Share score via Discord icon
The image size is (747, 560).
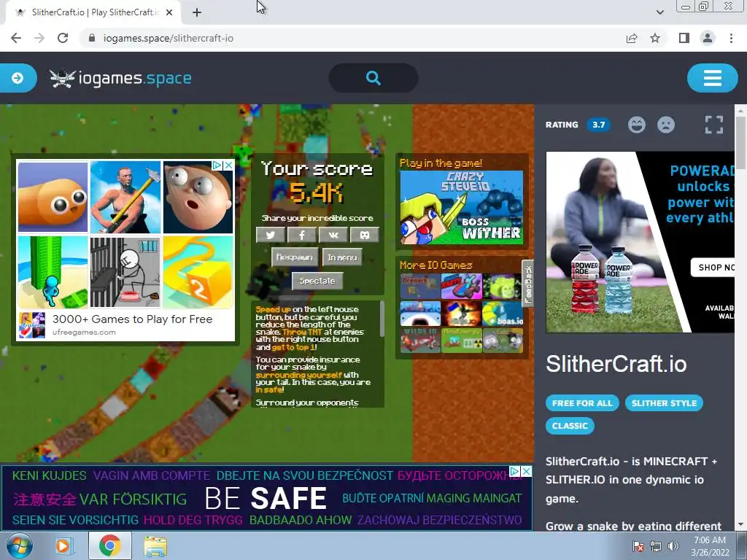pyautogui.click(x=365, y=235)
